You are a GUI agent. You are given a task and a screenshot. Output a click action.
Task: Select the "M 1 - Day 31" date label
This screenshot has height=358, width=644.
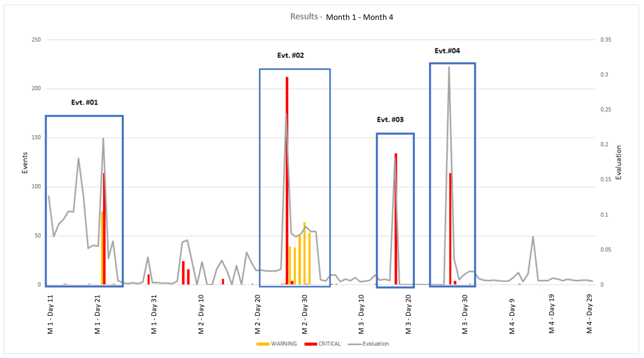point(154,314)
